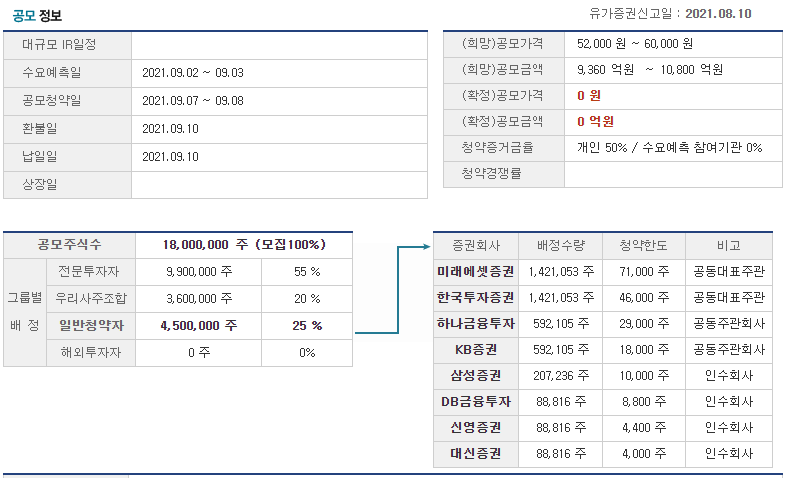
Task: Click the 환불일 date 2021.09.10
Action: coord(170,129)
